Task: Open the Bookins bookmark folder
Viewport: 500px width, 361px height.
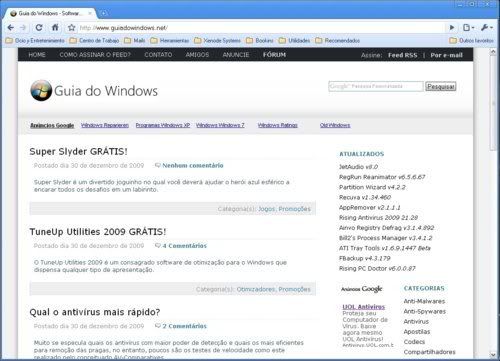Action: [x=260, y=40]
